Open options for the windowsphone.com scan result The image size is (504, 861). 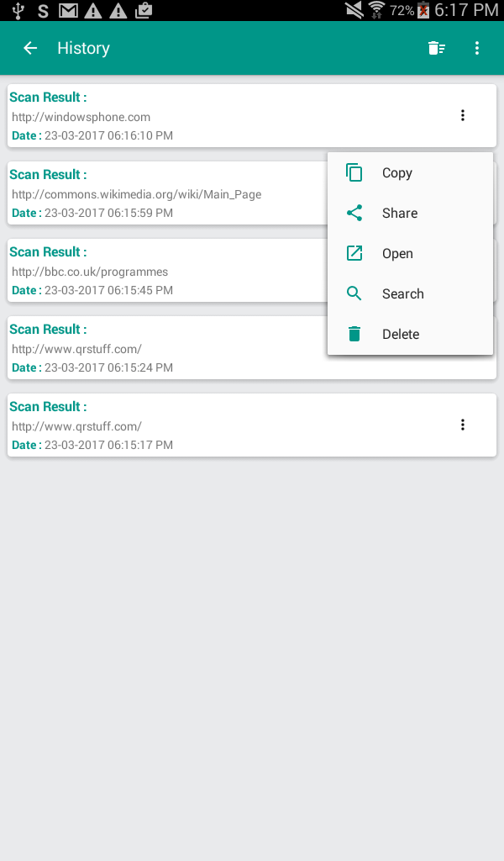pyautogui.click(x=463, y=115)
